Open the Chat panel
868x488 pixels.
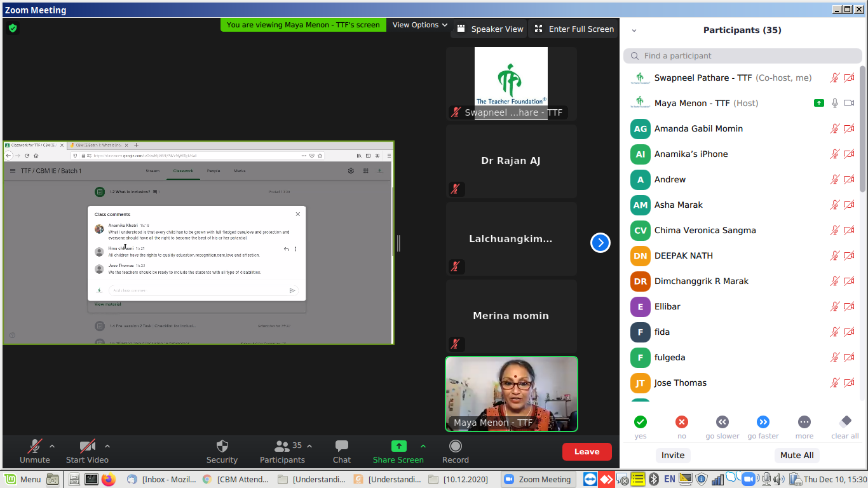(342, 446)
